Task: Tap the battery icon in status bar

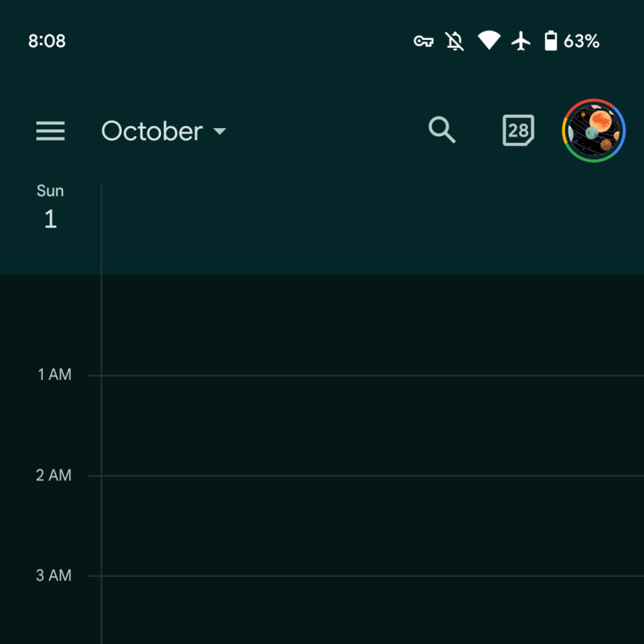Action: 550,41
